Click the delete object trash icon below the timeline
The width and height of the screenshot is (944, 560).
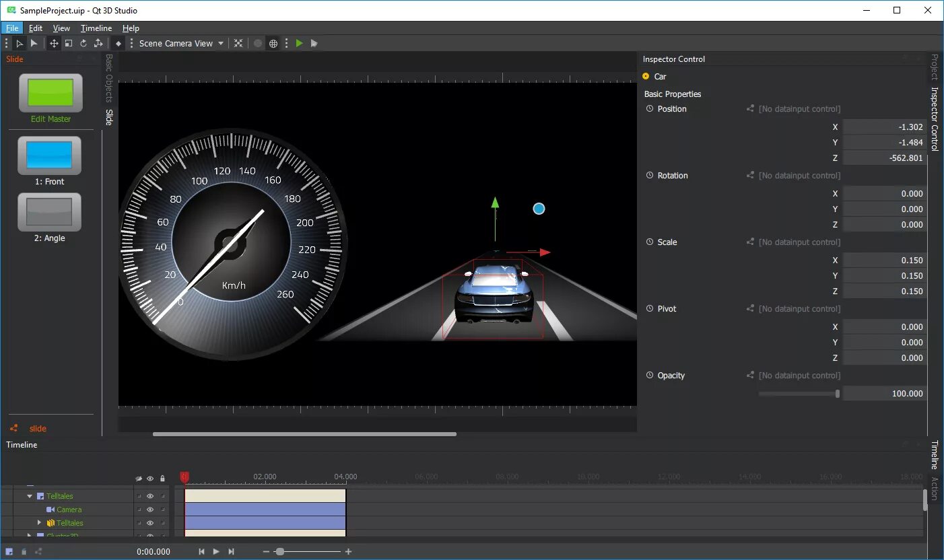(x=24, y=551)
